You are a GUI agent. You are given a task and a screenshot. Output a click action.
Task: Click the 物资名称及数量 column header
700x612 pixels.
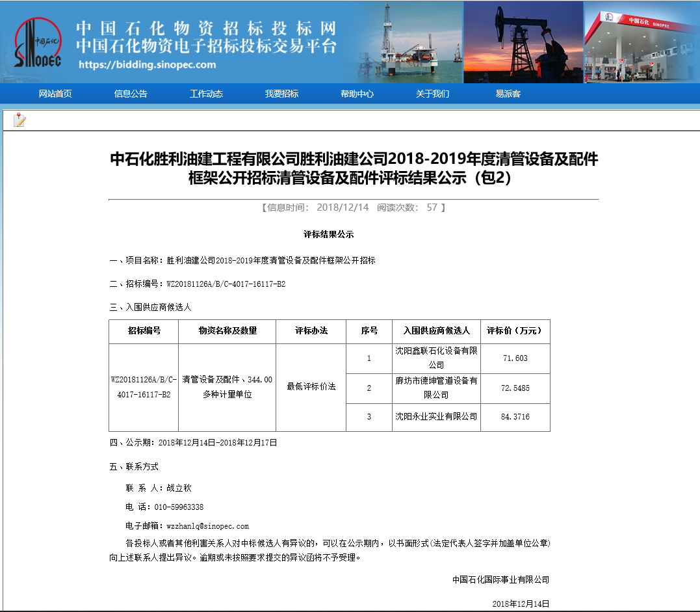[227, 331]
